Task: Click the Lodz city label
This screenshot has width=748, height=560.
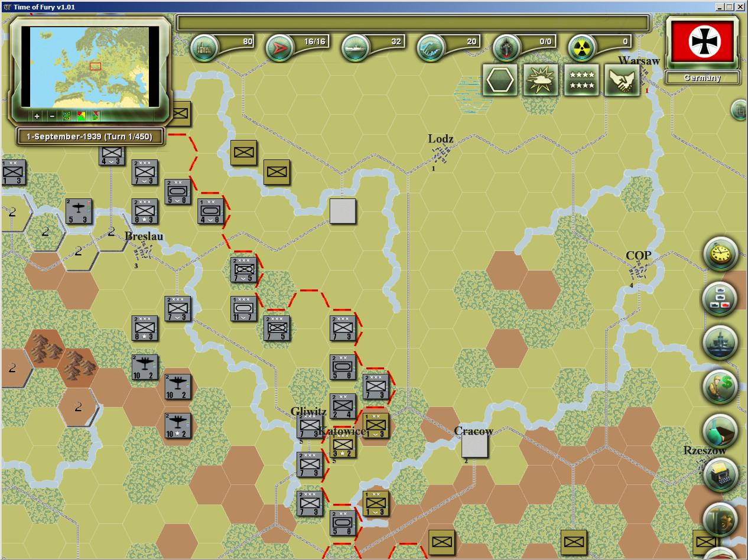Action: [x=441, y=139]
